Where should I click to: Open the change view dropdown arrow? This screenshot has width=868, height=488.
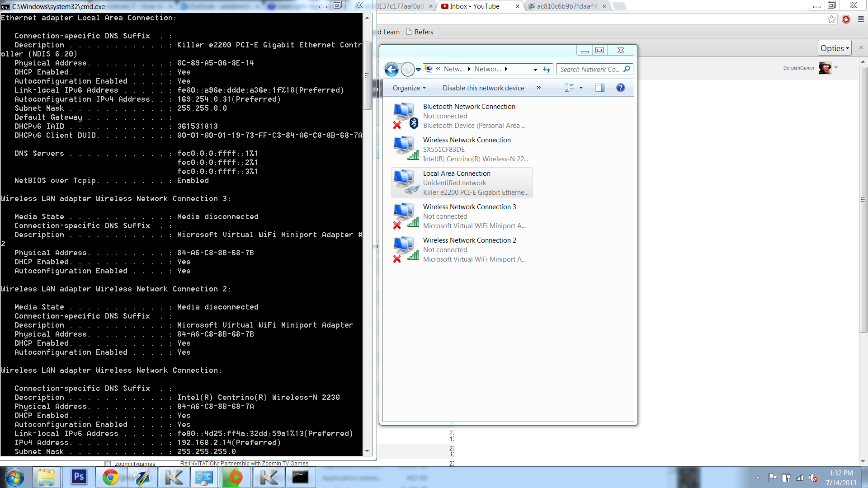click(x=581, y=88)
